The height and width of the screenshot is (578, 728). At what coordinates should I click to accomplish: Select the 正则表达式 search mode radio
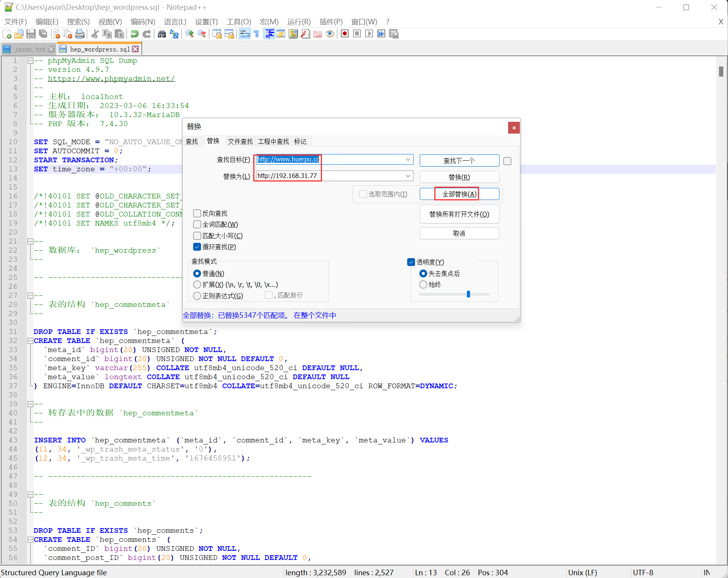click(x=197, y=296)
